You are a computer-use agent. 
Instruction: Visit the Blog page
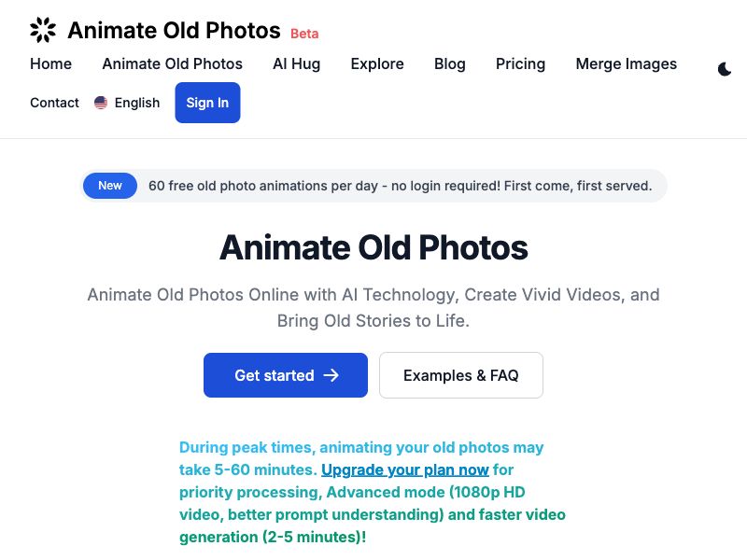449,63
